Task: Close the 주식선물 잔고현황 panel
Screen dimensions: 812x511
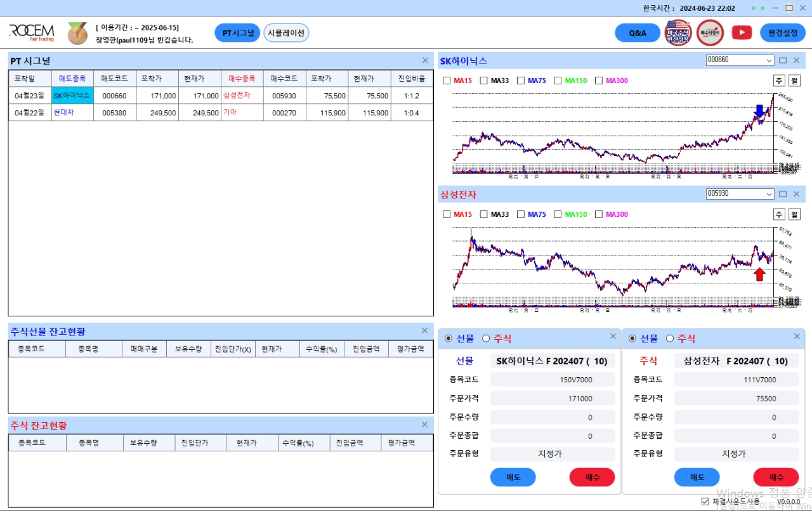Action: pyautogui.click(x=425, y=331)
